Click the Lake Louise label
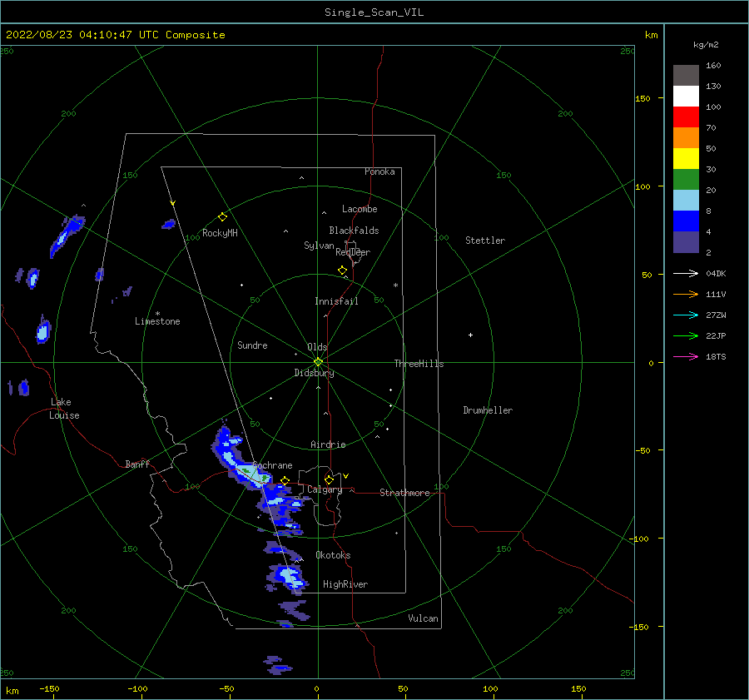 tap(64, 409)
